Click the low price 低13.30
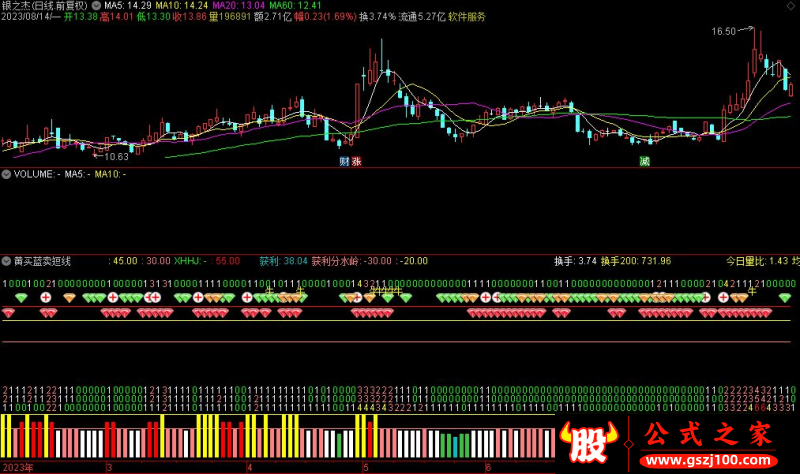The image size is (800, 474). [154, 17]
